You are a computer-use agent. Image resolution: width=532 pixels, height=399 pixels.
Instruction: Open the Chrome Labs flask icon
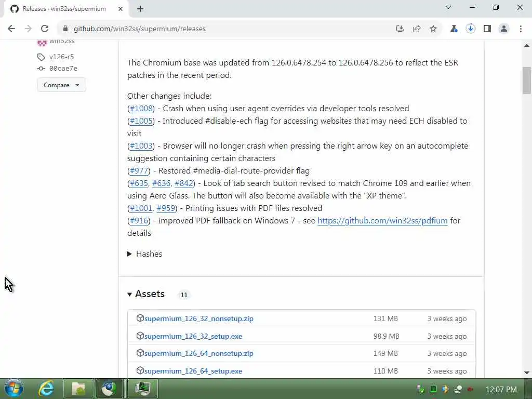(454, 29)
